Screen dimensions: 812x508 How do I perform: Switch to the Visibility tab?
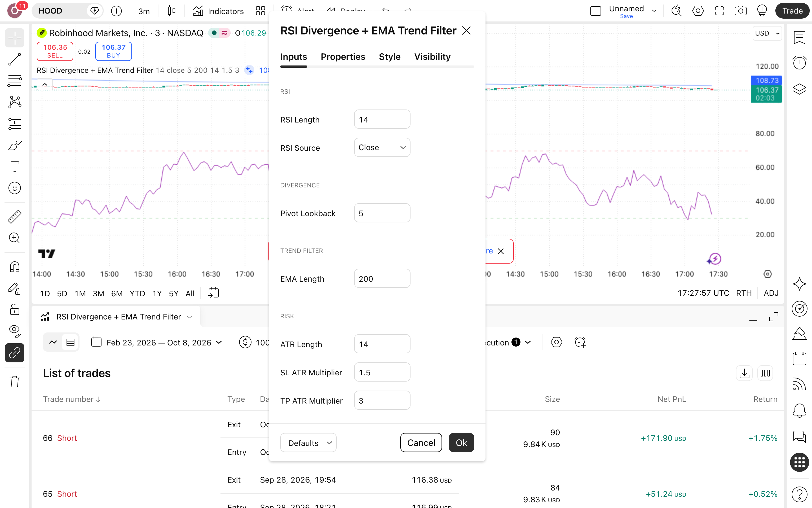click(x=432, y=57)
